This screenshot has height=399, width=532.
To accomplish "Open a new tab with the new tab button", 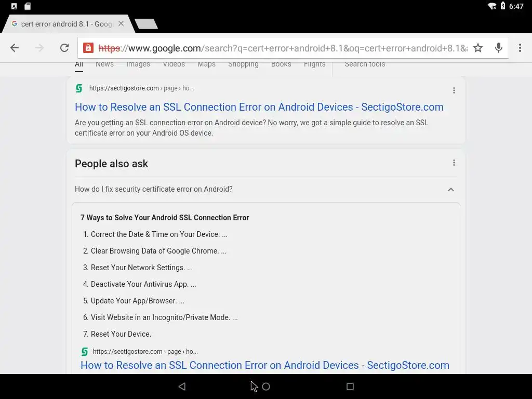I will point(146,24).
